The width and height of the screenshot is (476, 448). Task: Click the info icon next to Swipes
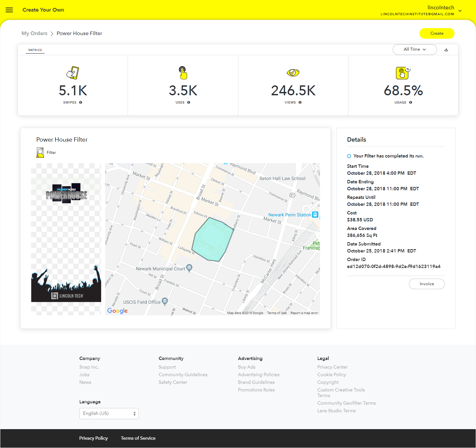(81, 103)
